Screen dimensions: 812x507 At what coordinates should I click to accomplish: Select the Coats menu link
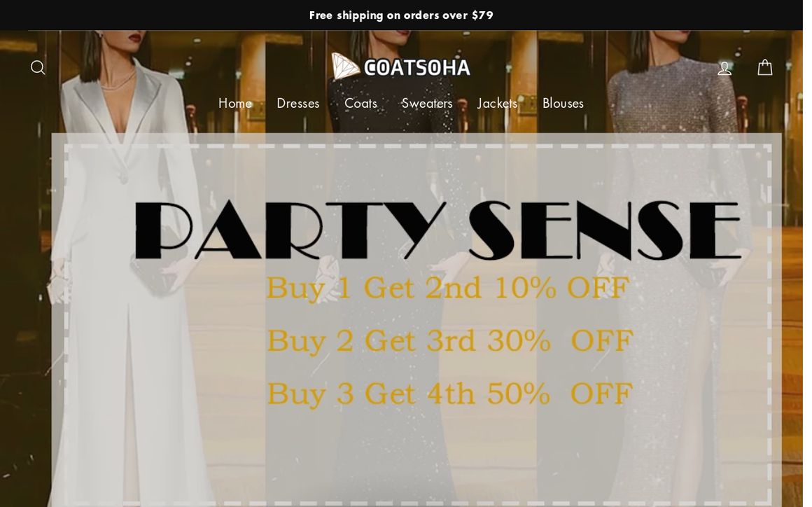tap(360, 103)
